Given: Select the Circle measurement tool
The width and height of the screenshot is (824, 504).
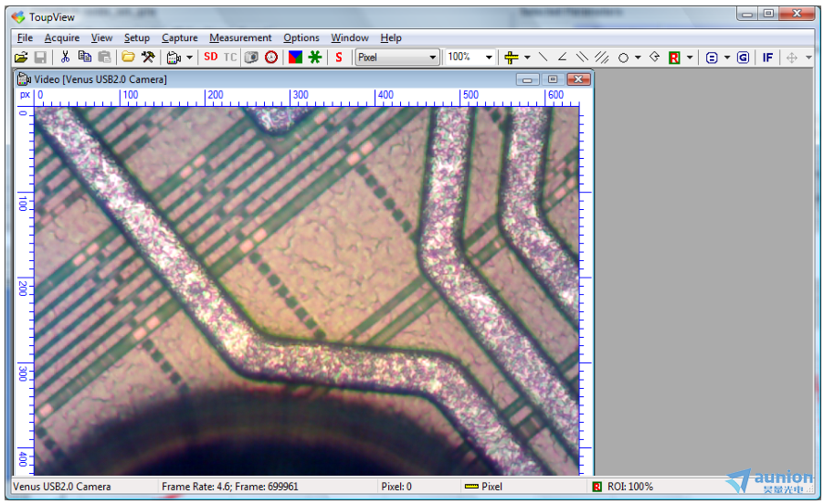Looking at the screenshot, I should (623, 58).
